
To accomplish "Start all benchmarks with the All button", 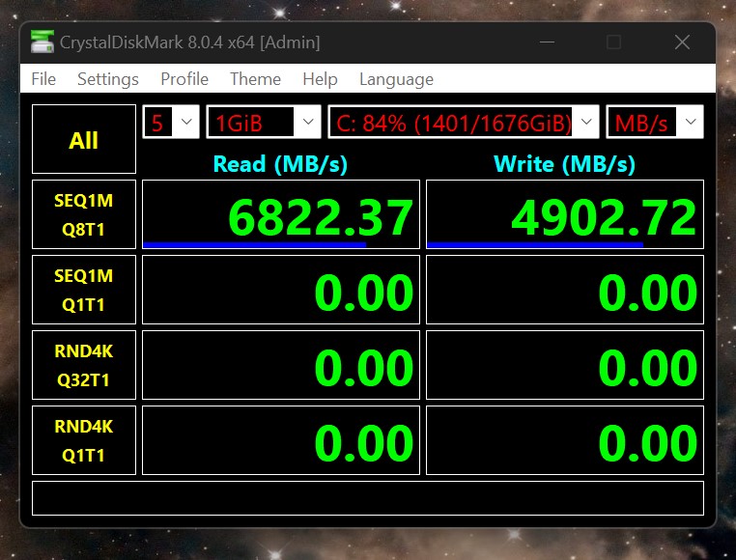I will pyautogui.click(x=84, y=139).
